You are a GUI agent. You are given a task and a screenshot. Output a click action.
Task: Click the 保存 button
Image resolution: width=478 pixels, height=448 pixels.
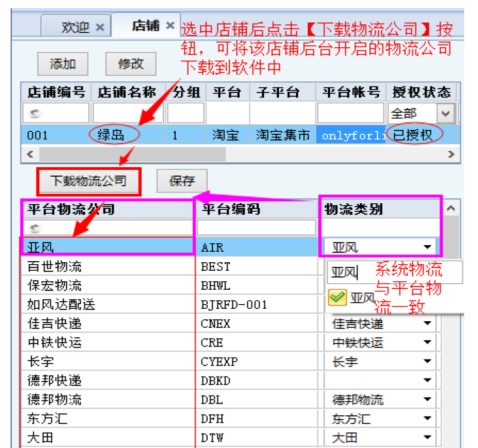tap(182, 181)
